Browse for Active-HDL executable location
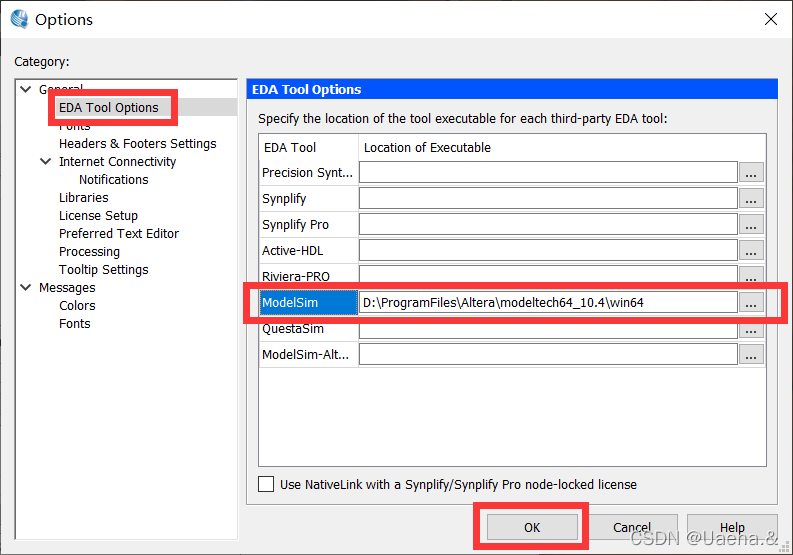This screenshot has height=555, width=793. pyautogui.click(x=751, y=250)
